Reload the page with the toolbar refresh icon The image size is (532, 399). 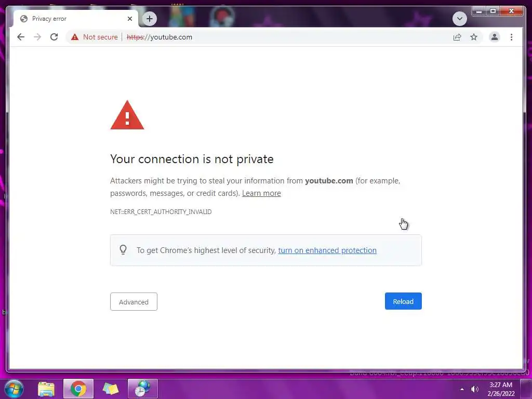(54, 37)
